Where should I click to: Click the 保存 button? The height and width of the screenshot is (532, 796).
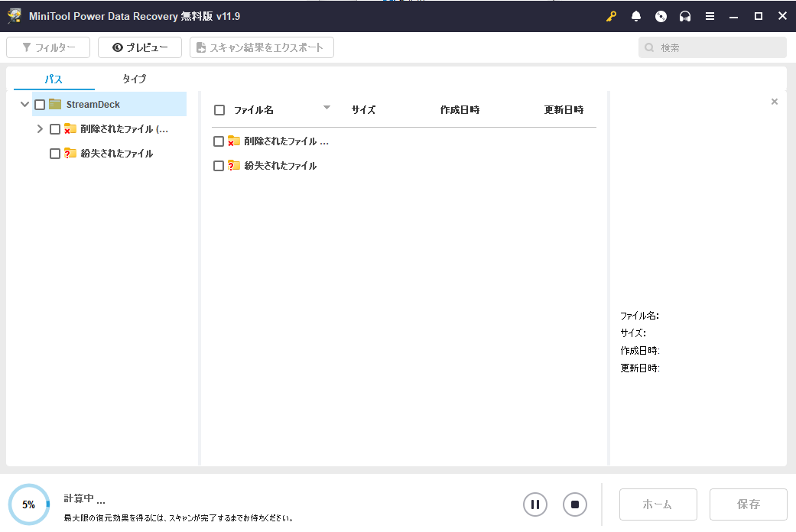point(749,504)
